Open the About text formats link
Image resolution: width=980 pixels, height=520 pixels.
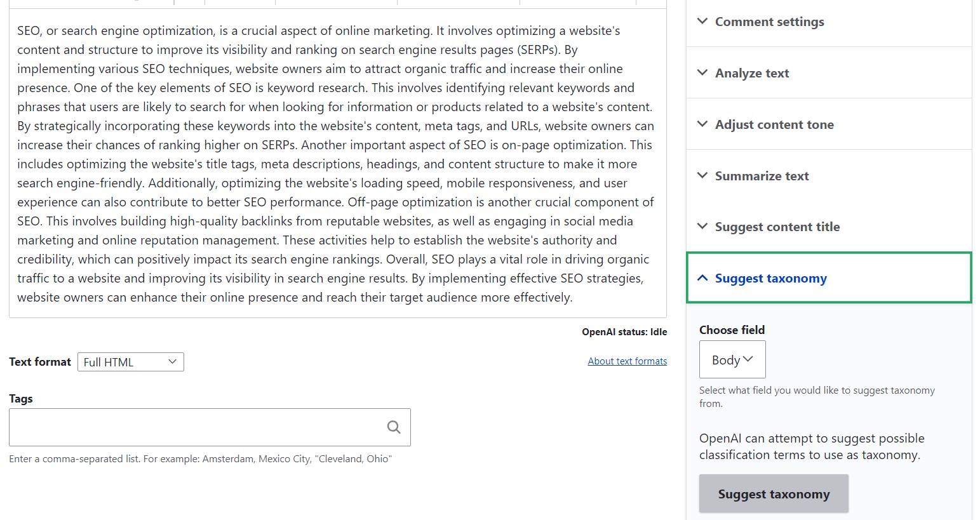[x=627, y=361]
